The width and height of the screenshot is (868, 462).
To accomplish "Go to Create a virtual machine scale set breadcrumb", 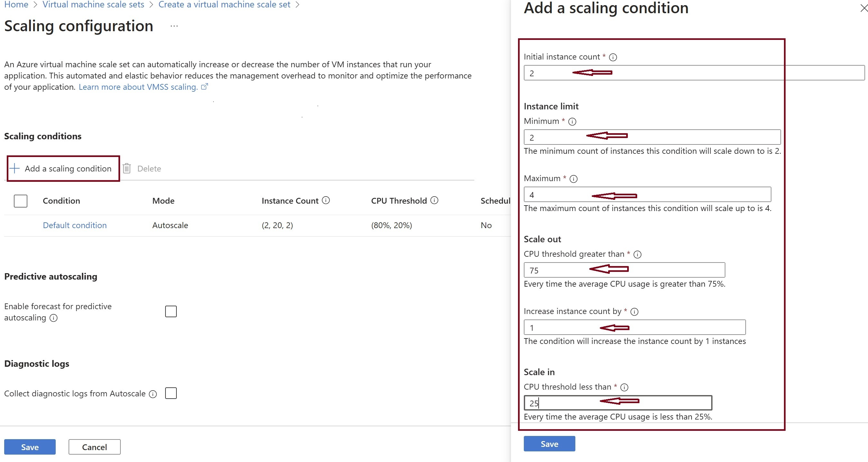I will 224,5.
